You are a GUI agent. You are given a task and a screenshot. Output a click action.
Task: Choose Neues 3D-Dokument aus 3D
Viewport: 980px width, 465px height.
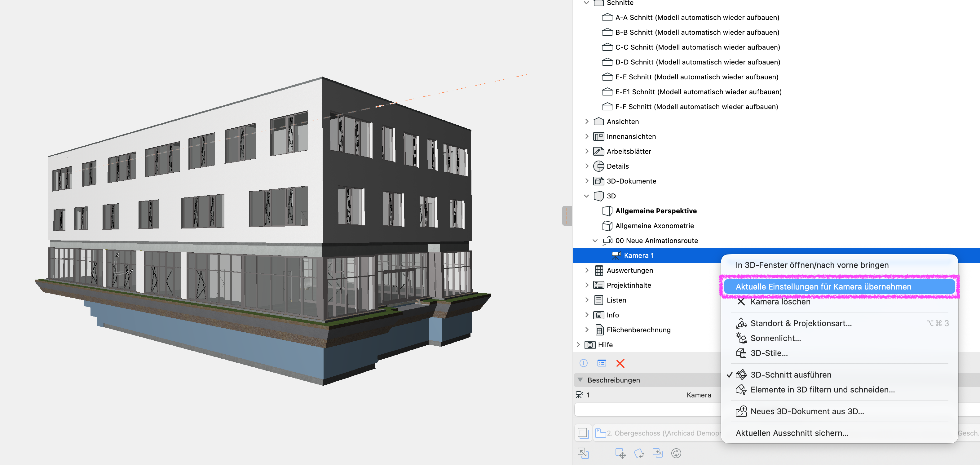point(807,411)
